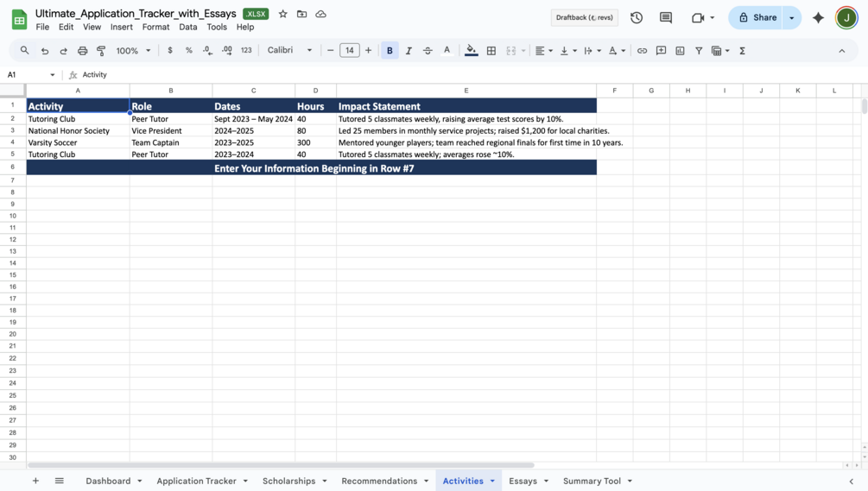The image size is (868, 491).
Task: Open the text color tool
Action: click(x=447, y=50)
